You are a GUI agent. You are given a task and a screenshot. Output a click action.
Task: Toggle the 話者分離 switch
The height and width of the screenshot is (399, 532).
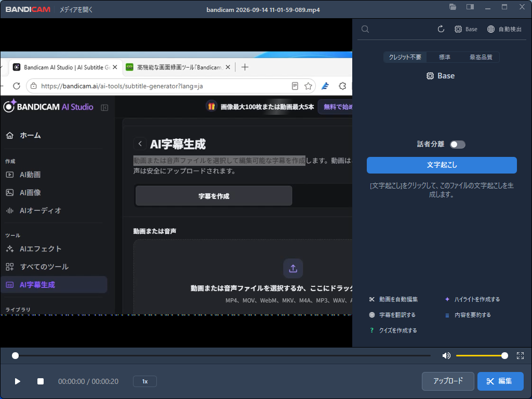tap(457, 144)
